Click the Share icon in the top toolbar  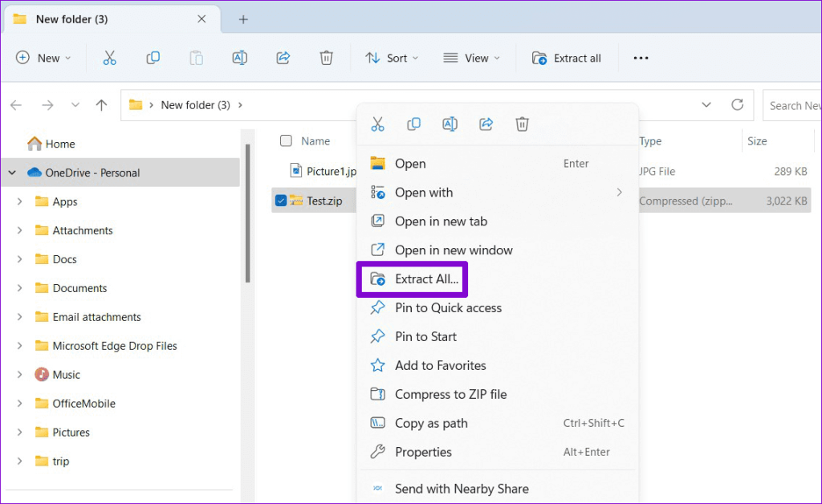point(283,58)
